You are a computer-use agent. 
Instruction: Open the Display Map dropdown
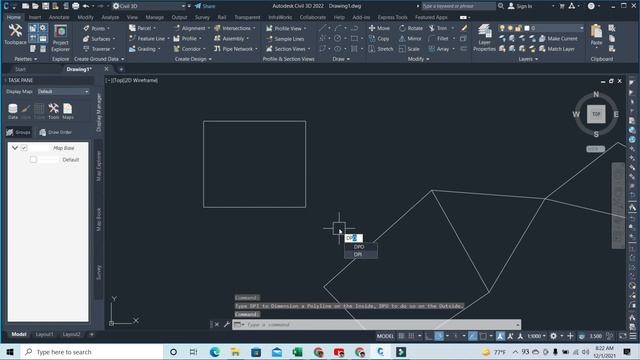[63, 91]
